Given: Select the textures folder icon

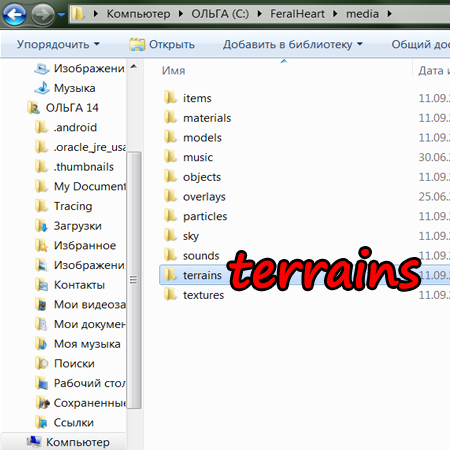Looking at the screenshot, I should [x=170, y=294].
